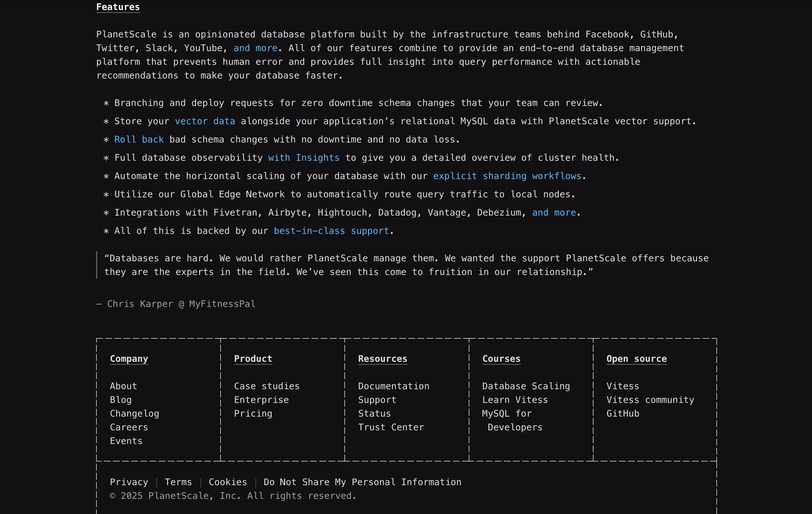Visit the Careers page
Image resolution: width=812 pixels, height=514 pixels.
tap(129, 427)
